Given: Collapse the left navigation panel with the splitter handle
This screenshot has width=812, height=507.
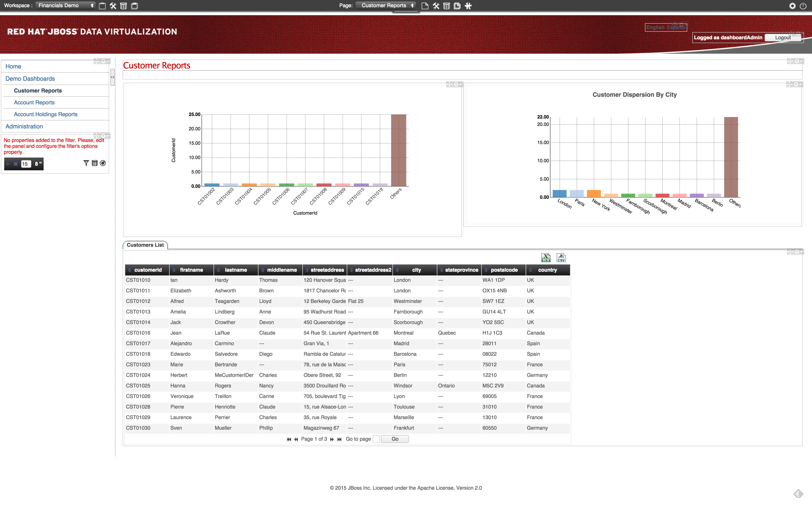Looking at the screenshot, I should tap(112, 77).
